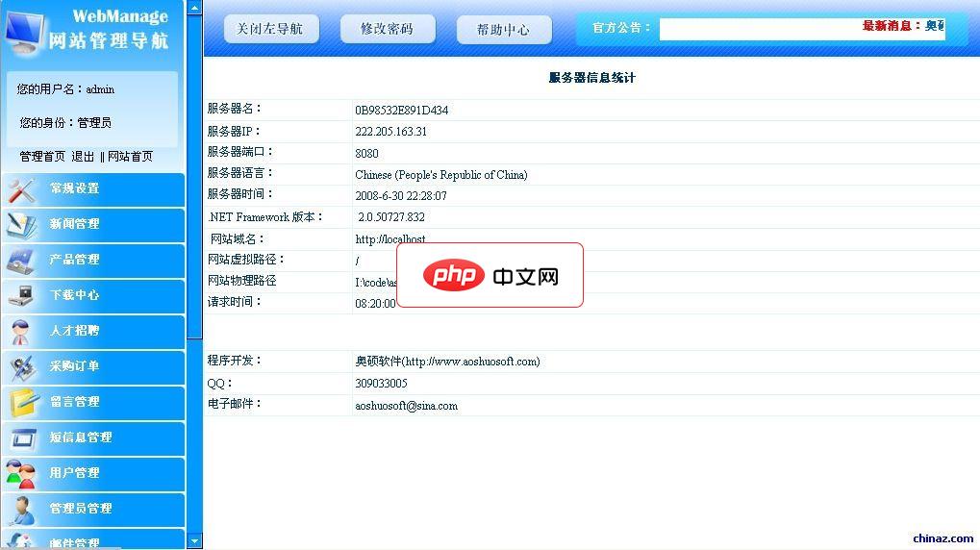Image resolution: width=980 pixels, height=550 pixels.
Task: Click the tools icon beside 常规设置
Action: point(22,191)
